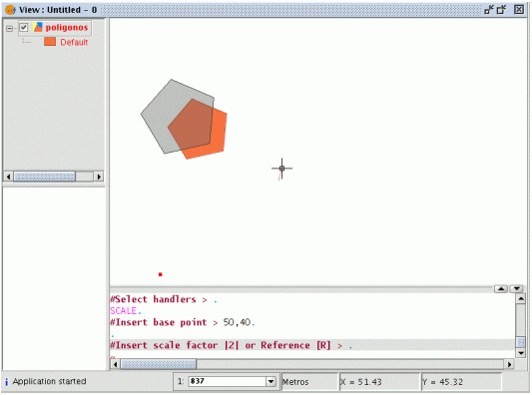
Task: Click the console horizontal scrollbar right arrow
Action: tap(509, 364)
